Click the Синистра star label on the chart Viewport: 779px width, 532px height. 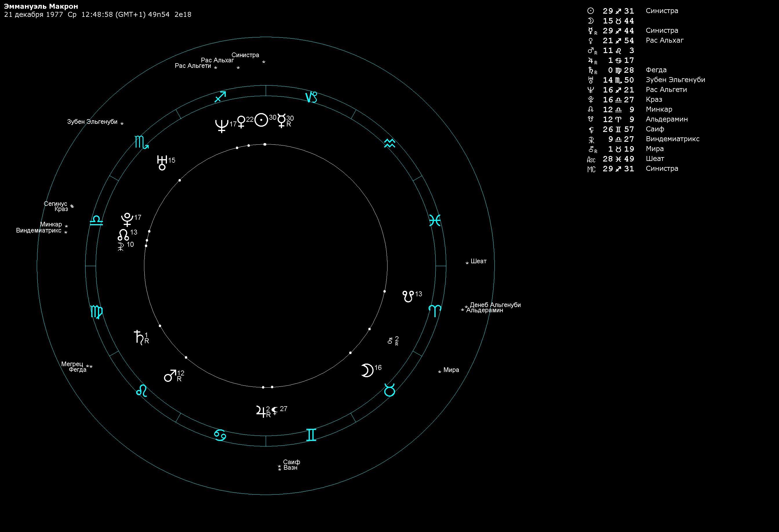(x=245, y=55)
